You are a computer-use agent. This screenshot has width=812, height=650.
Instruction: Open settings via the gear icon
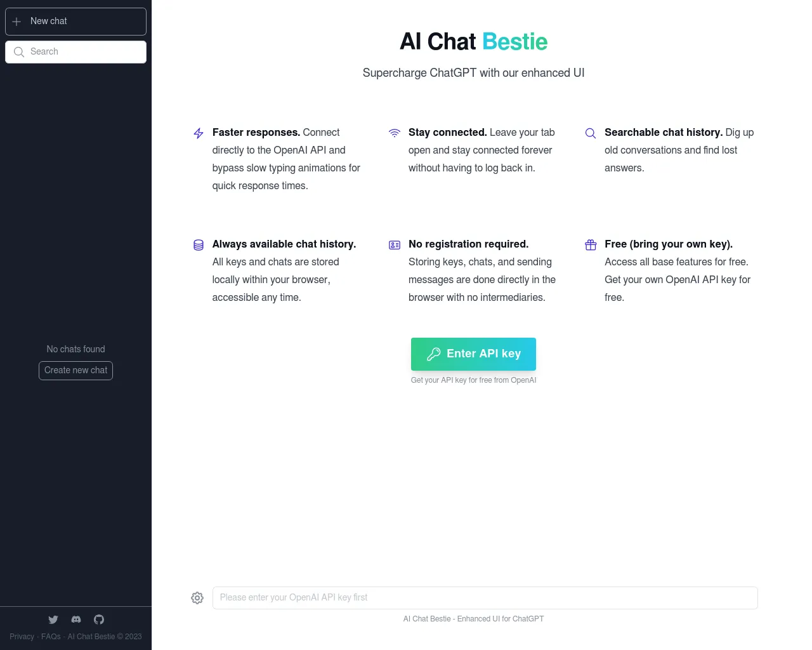click(x=197, y=597)
